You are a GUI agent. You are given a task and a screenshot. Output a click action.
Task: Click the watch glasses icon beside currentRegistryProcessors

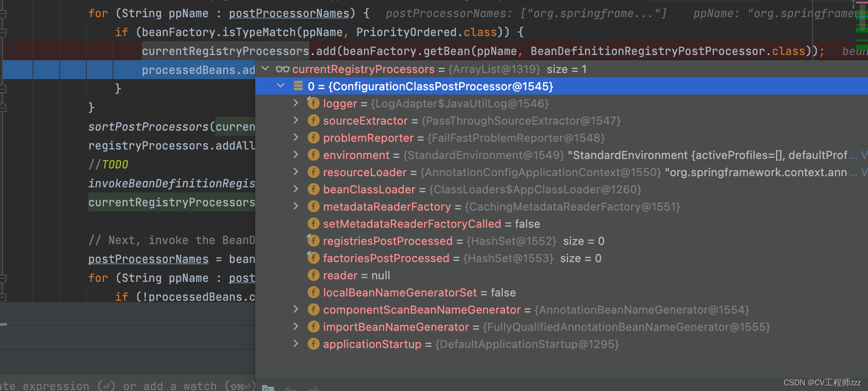[282, 69]
